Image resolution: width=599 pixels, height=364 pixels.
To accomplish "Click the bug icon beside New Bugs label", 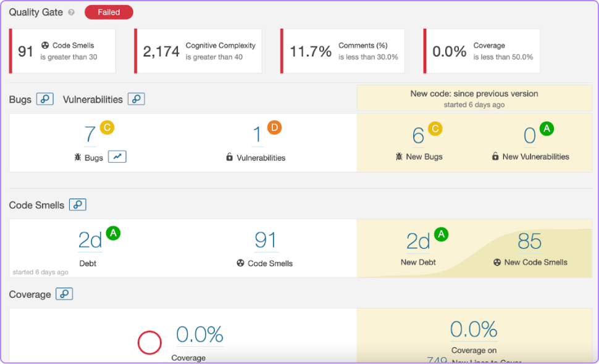I will pos(399,157).
